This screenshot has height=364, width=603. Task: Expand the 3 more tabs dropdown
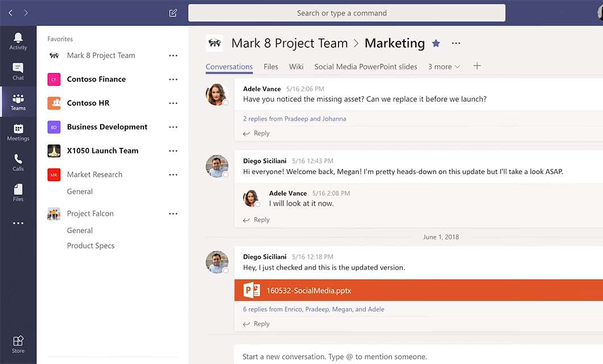[x=444, y=67]
